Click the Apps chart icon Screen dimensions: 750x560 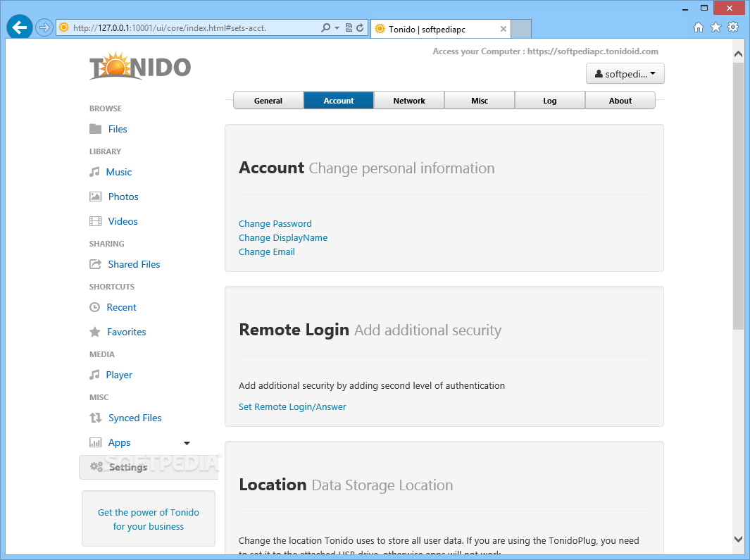pyautogui.click(x=96, y=442)
